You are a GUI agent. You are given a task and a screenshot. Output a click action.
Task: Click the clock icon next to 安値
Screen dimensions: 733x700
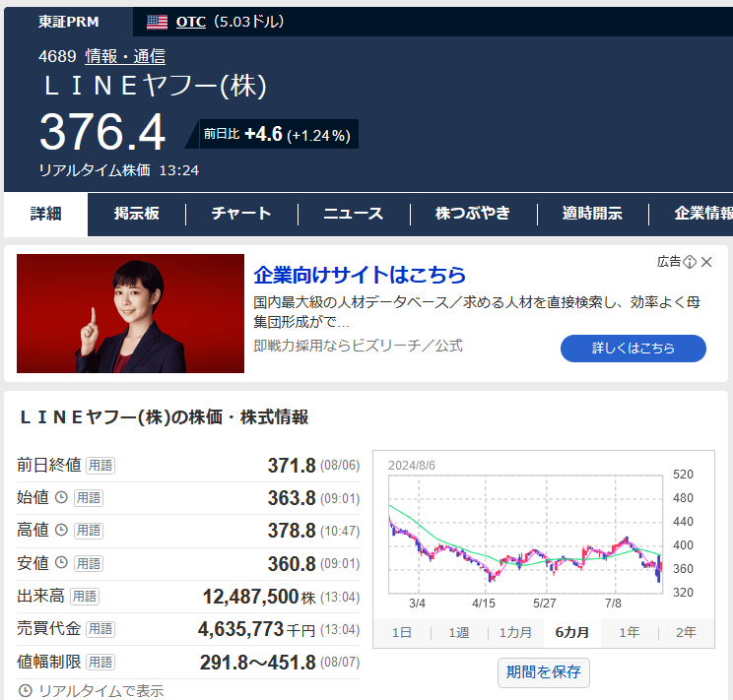point(61,562)
